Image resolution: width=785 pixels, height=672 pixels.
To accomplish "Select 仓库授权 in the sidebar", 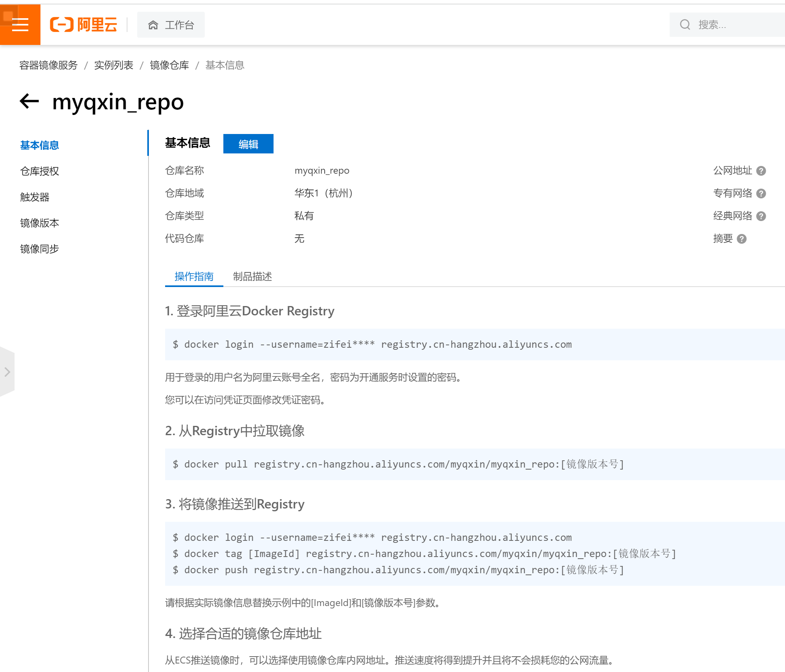I will (x=40, y=171).
